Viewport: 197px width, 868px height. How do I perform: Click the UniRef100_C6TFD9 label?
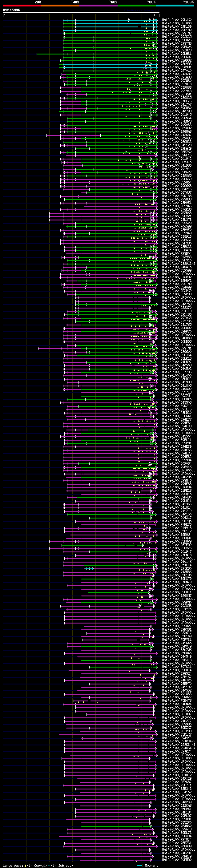coord(177,545)
